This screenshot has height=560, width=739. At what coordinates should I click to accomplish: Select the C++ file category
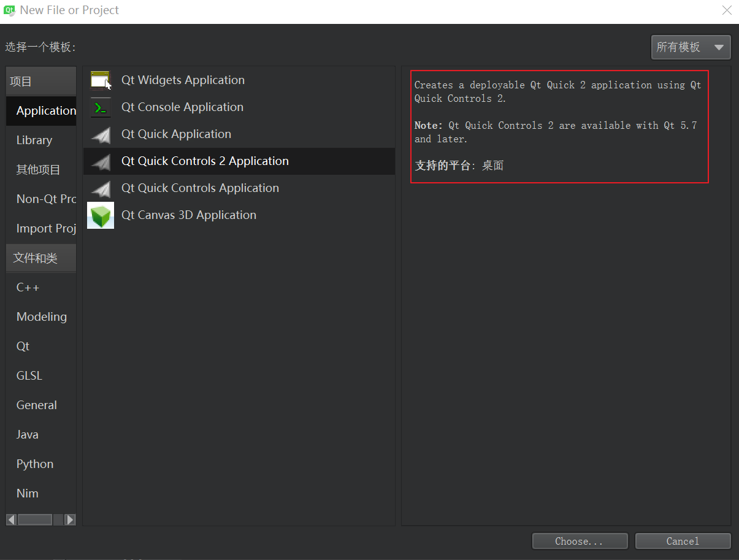coord(41,288)
